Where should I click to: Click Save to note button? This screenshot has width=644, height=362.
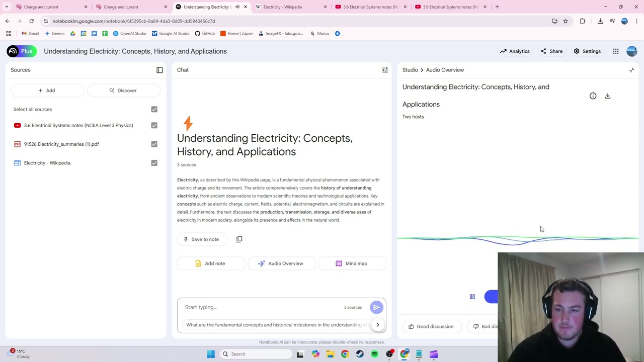(x=201, y=239)
